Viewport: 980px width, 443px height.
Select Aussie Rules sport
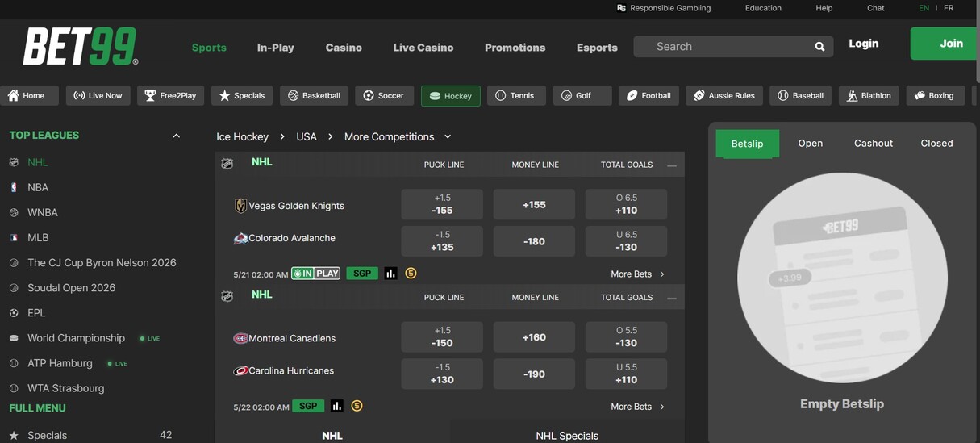(x=724, y=95)
